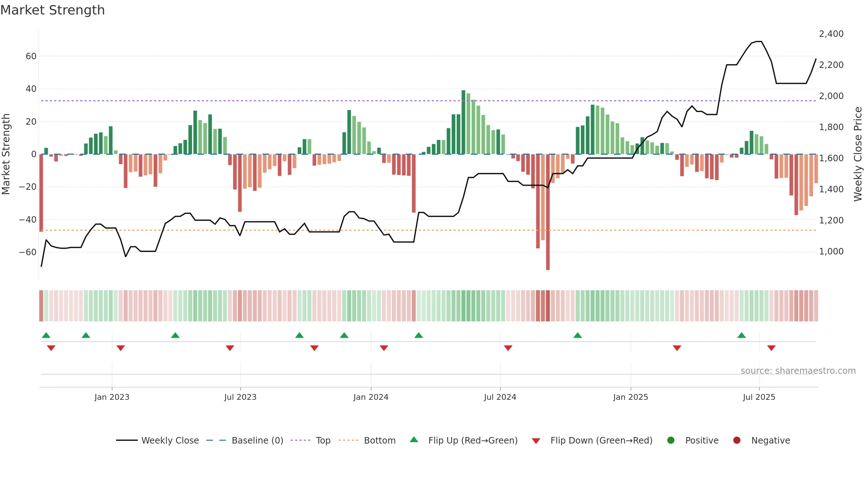The width and height of the screenshot is (868, 488).
Task: Click the Jan 2024 axis label
Action: [371, 397]
